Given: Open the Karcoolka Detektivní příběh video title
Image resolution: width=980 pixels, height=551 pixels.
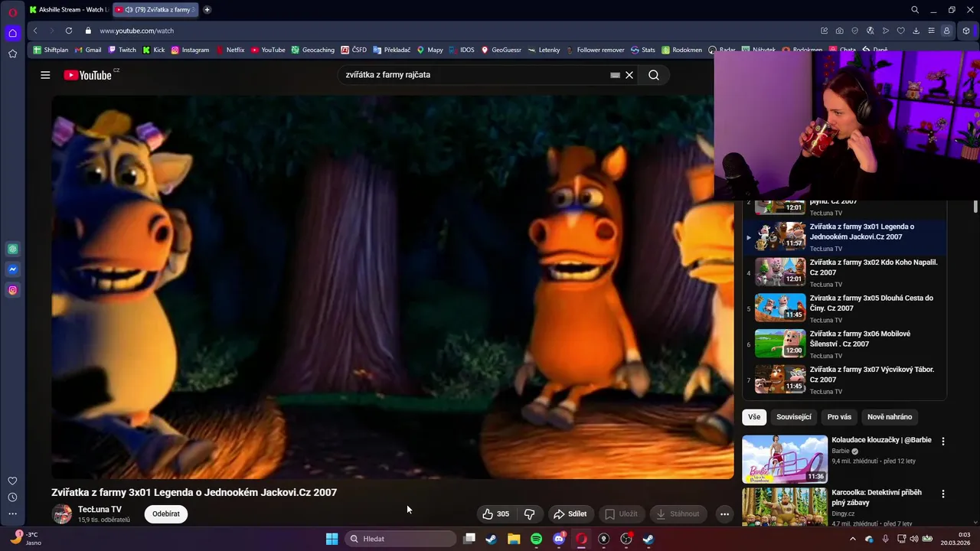Looking at the screenshot, I should (877, 497).
